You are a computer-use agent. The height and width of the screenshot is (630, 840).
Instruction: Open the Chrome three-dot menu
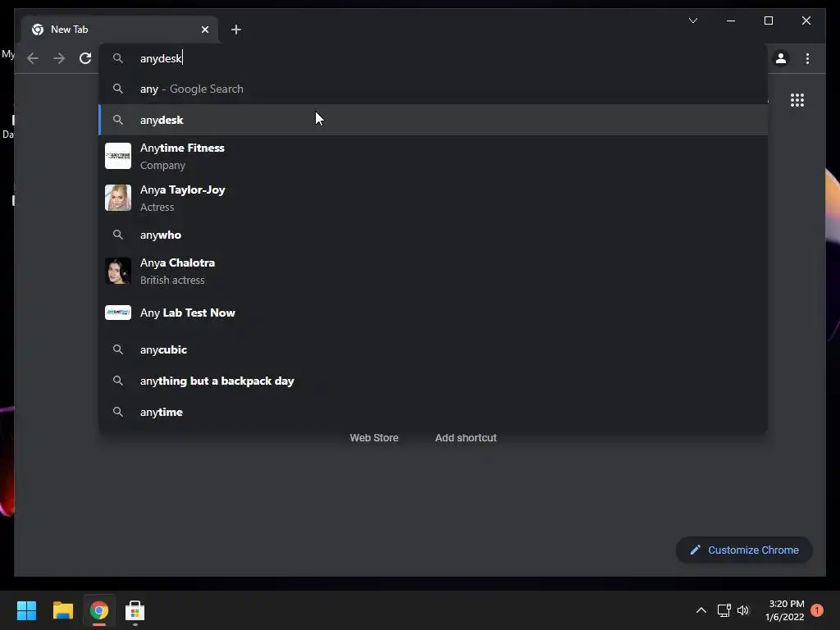click(807, 58)
